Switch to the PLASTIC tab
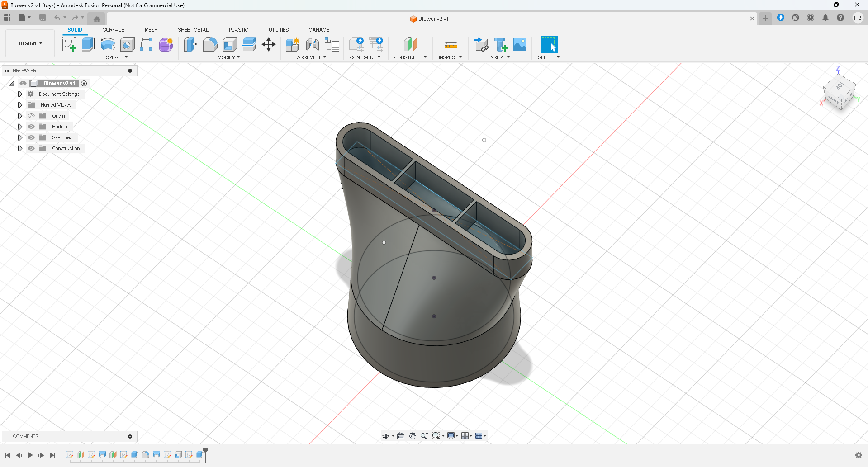868x467 pixels. click(x=238, y=30)
